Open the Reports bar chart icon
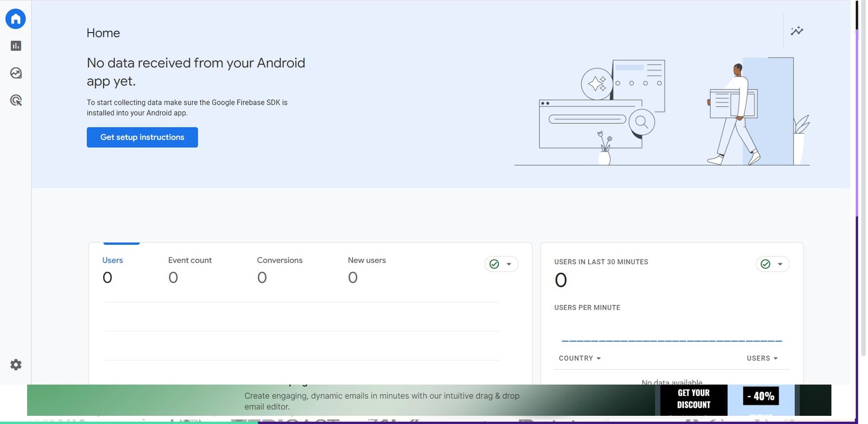The width and height of the screenshot is (868, 424). 16,46
